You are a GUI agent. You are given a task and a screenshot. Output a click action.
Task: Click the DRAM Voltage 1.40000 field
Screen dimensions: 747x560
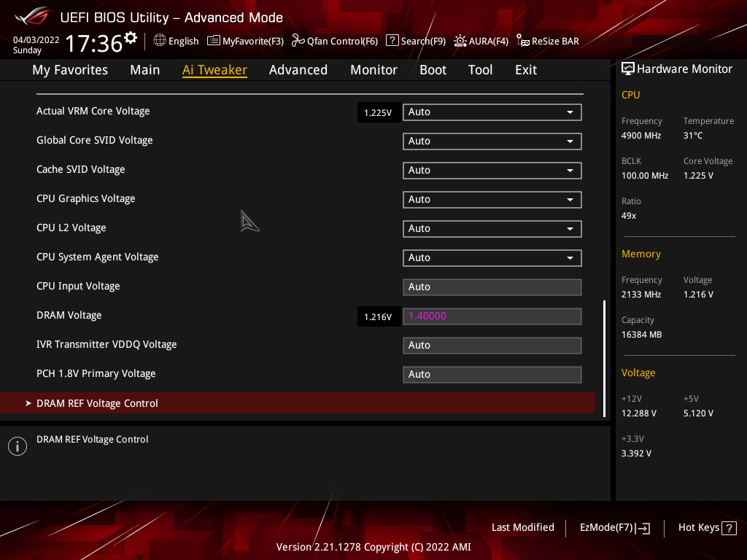click(492, 316)
